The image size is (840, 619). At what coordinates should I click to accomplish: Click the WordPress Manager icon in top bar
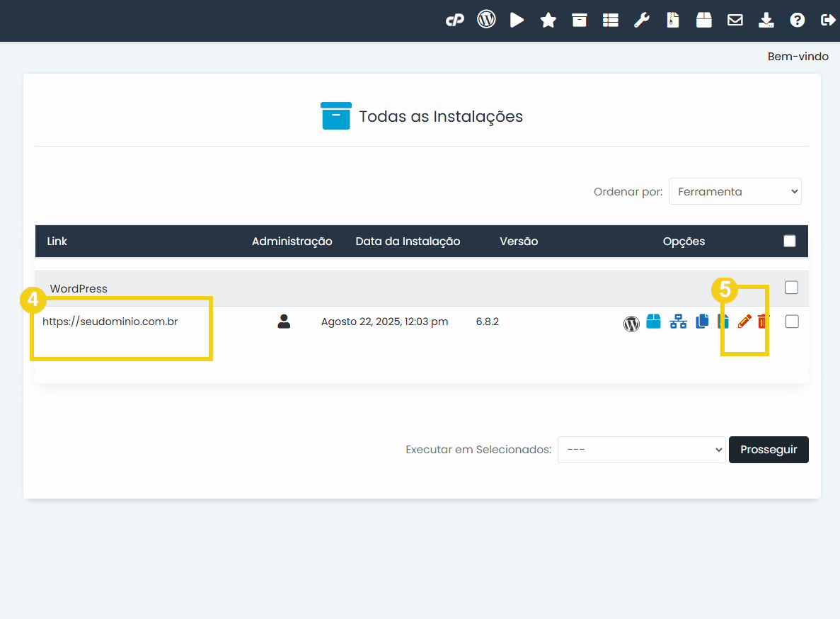(x=486, y=20)
